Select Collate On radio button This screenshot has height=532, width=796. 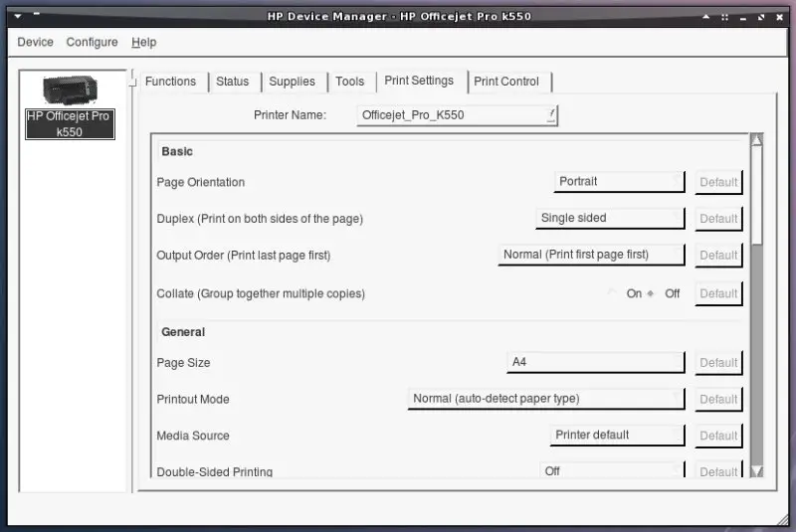(627, 293)
